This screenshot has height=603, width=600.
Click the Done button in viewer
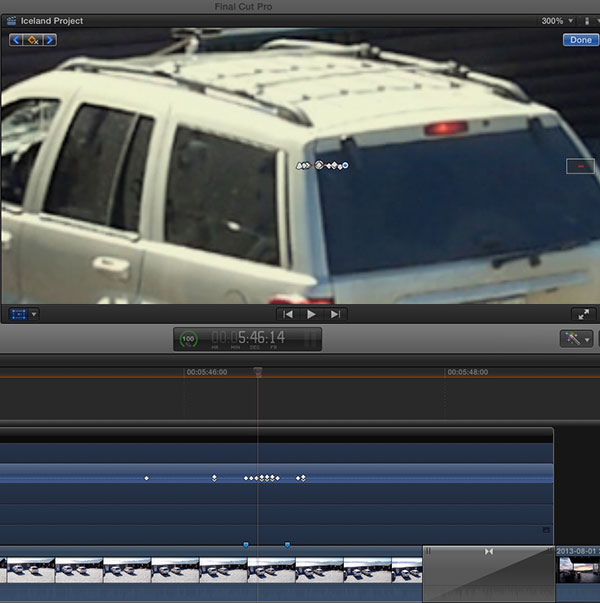pyautogui.click(x=580, y=40)
